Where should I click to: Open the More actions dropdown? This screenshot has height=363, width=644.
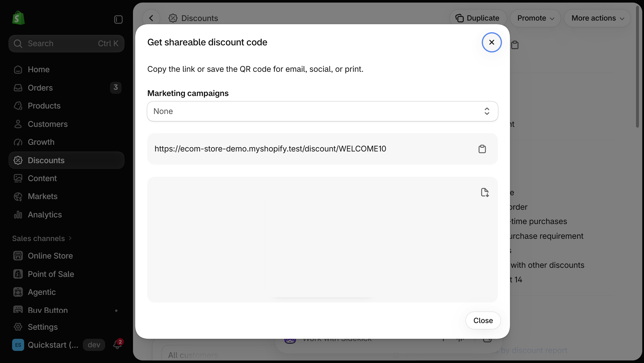597,18
